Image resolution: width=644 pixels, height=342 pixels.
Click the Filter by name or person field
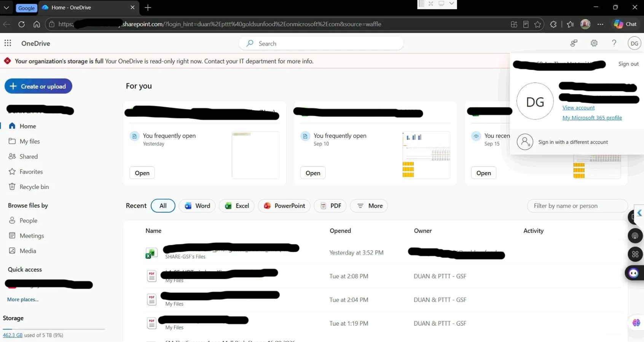tap(577, 206)
